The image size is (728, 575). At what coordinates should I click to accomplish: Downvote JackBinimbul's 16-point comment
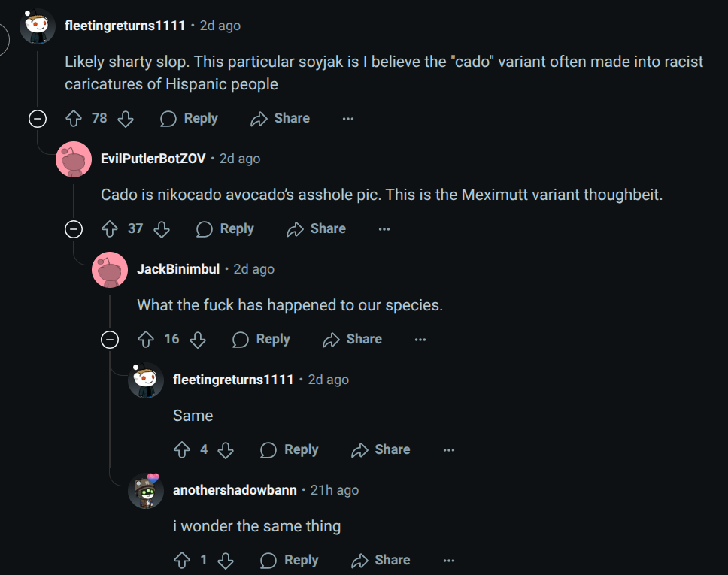[x=198, y=339]
